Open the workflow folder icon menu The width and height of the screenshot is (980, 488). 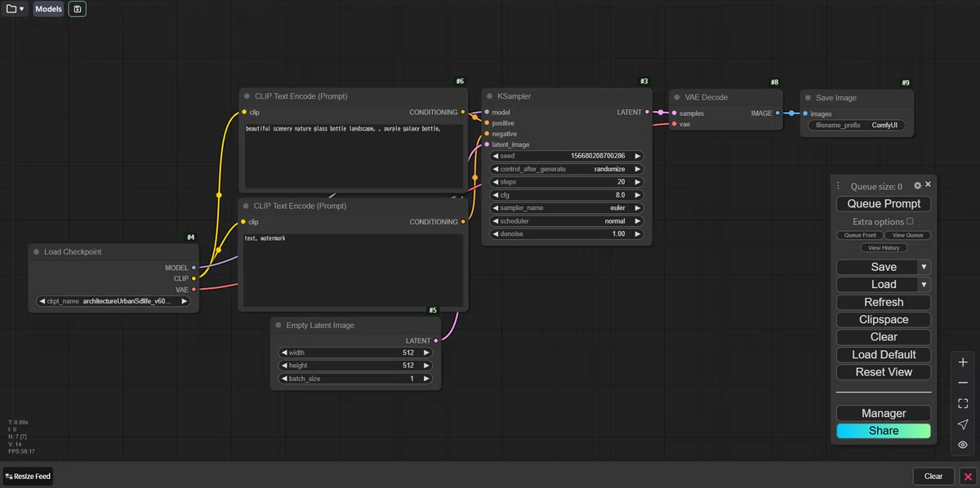point(16,9)
